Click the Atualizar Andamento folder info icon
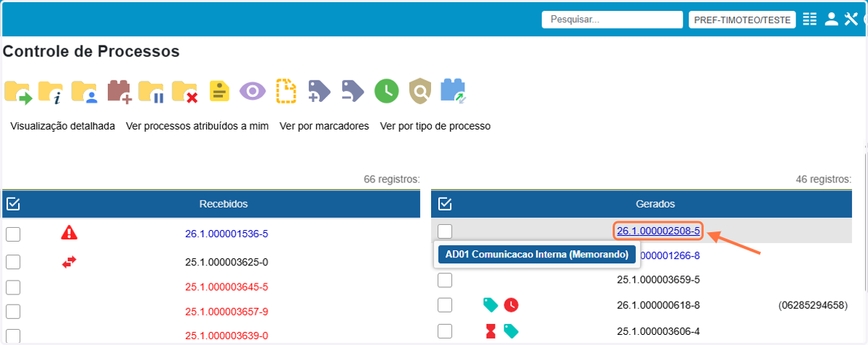 coord(51,92)
